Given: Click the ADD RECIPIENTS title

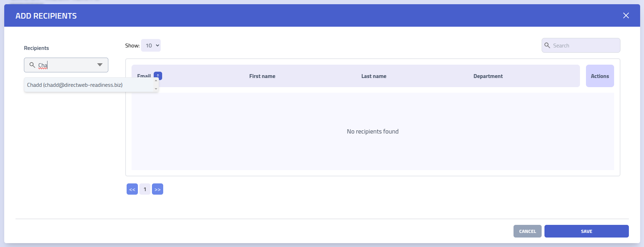Looking at the screenshot, I should click(x=46, y=16).
